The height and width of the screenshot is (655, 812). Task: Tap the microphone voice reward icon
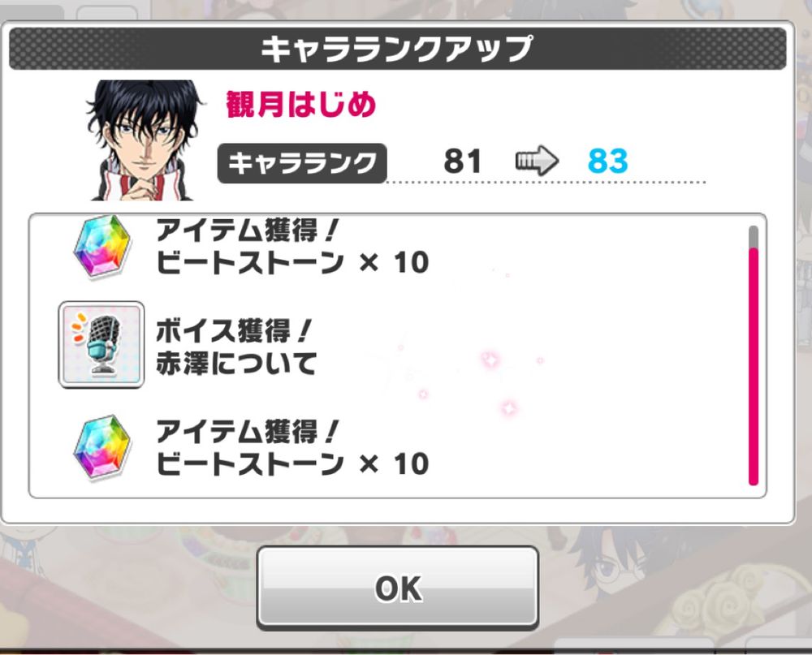pyautogui.click(x=101, y=345)
